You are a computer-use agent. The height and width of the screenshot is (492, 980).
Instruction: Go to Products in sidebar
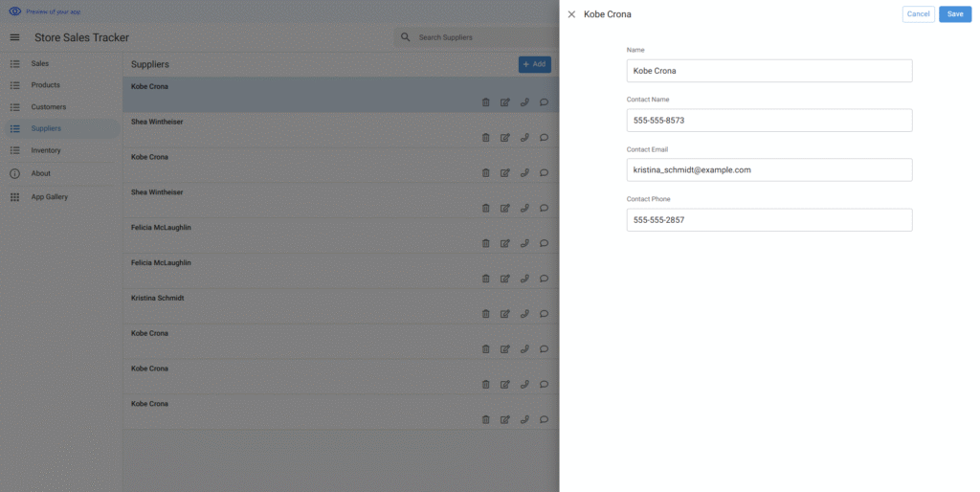point(45,85)
